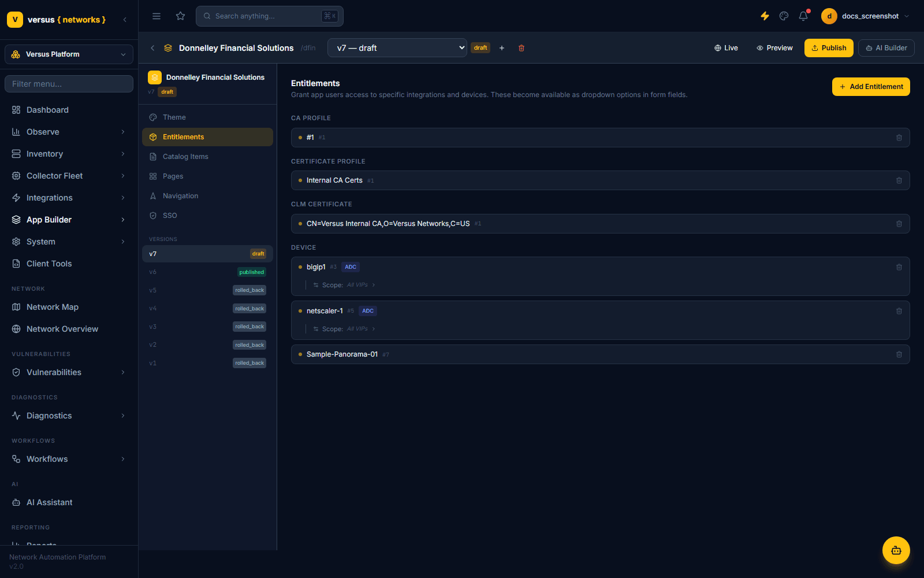Open the floating AI assistant robot button
Viewport: 924px width, 578px height.
(896, 550)
